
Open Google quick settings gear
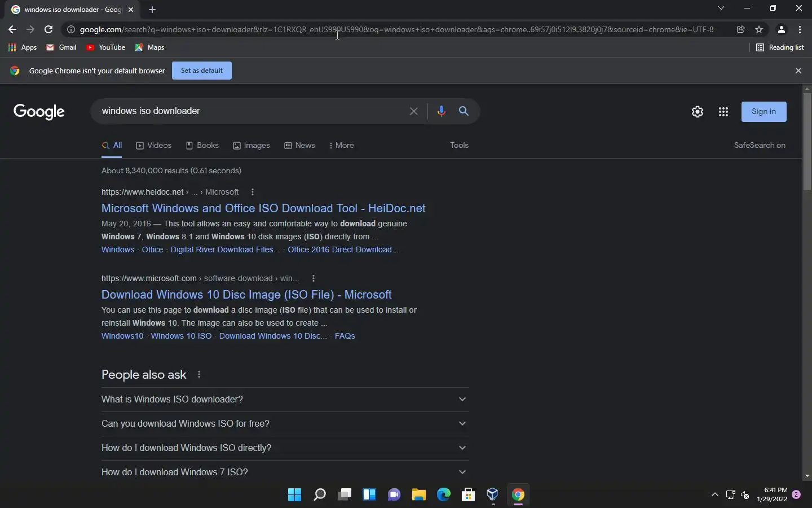(x=698, y=112)
